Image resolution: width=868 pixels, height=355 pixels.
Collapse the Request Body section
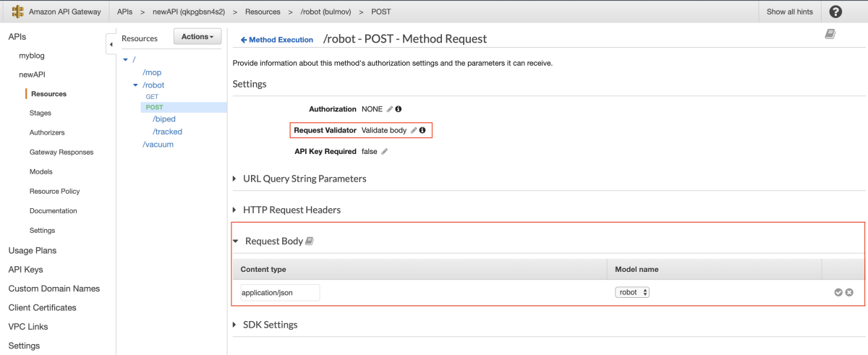coord(236,241)
